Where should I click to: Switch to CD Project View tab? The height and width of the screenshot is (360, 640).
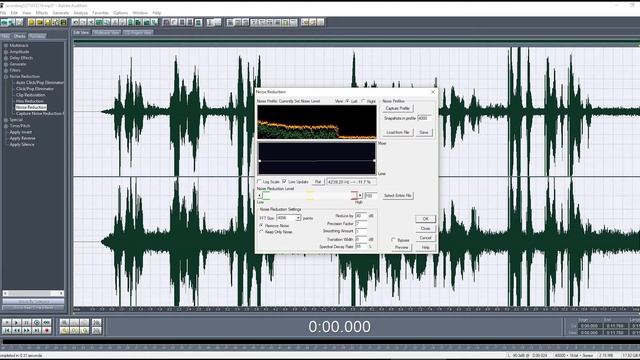click(x=138, y=32)
